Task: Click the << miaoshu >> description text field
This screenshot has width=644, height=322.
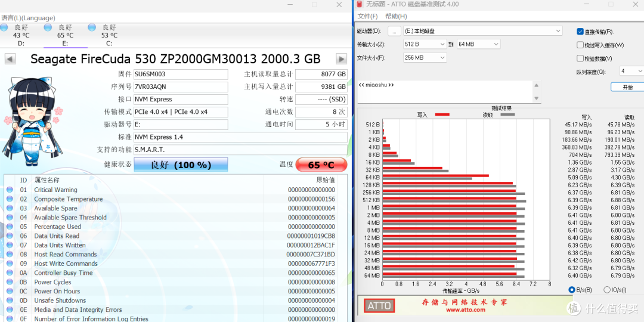Action: pyautogui.click(x=445, y=92)
